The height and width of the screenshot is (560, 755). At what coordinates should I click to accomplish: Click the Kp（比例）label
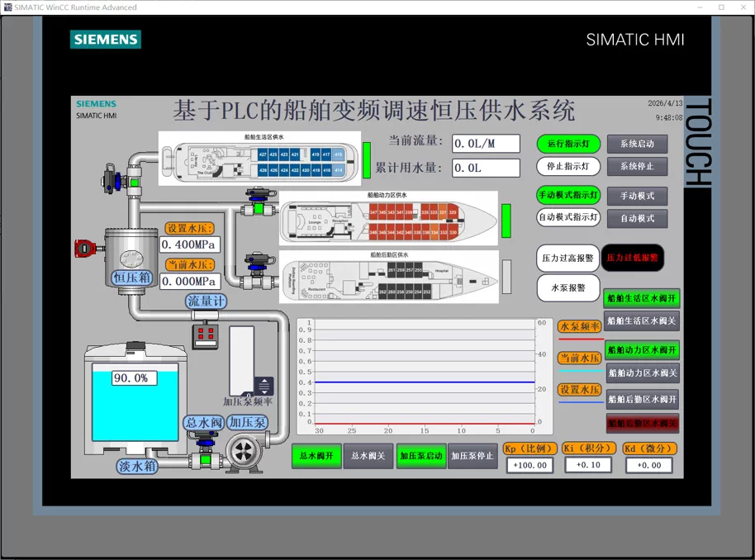point(529,448)
